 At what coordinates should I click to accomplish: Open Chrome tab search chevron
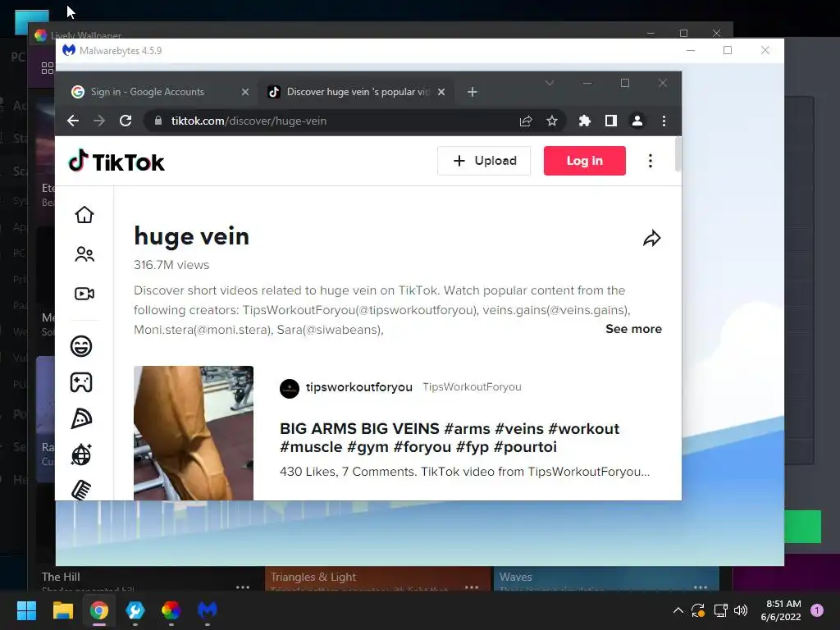click(549, 83)
